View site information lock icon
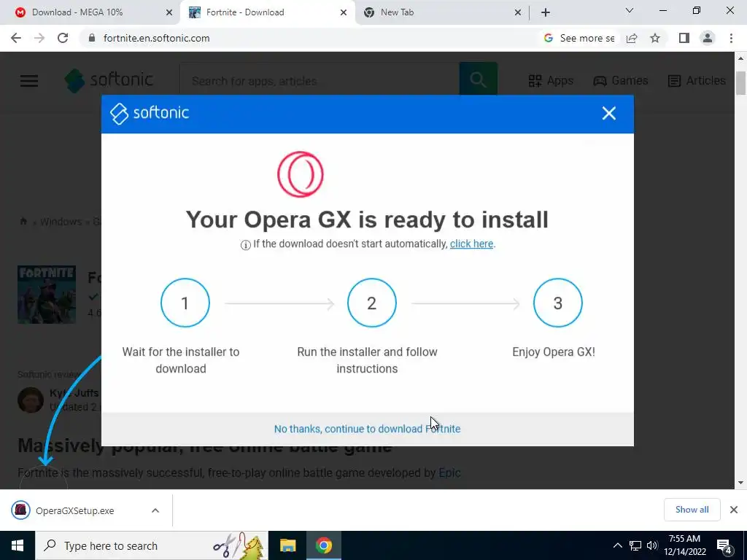 (x=92, y=38)
